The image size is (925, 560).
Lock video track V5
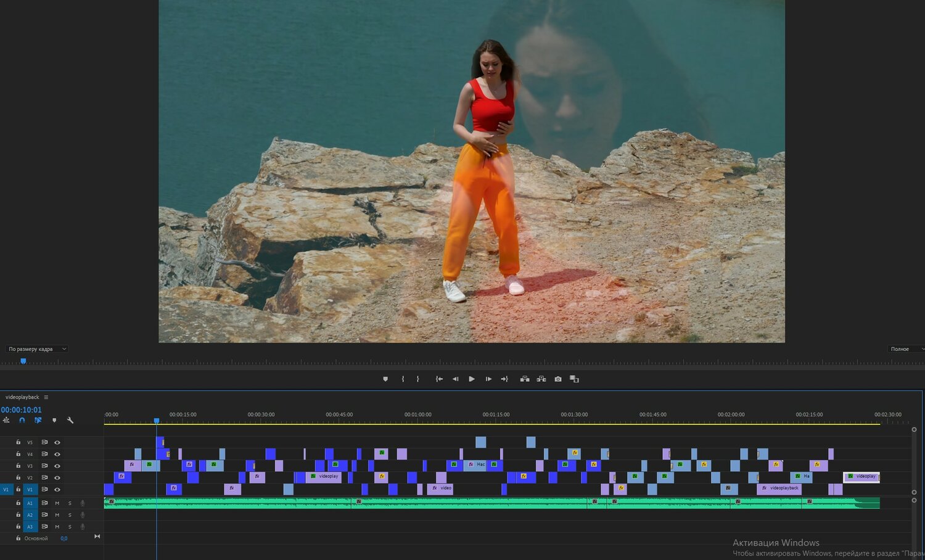pos(18,442)
